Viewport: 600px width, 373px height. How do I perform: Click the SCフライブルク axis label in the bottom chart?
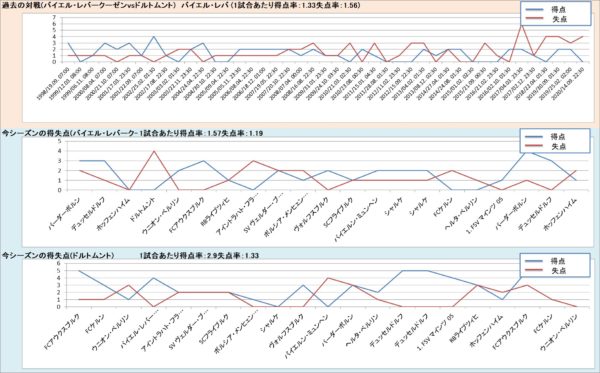coord(215,328)
